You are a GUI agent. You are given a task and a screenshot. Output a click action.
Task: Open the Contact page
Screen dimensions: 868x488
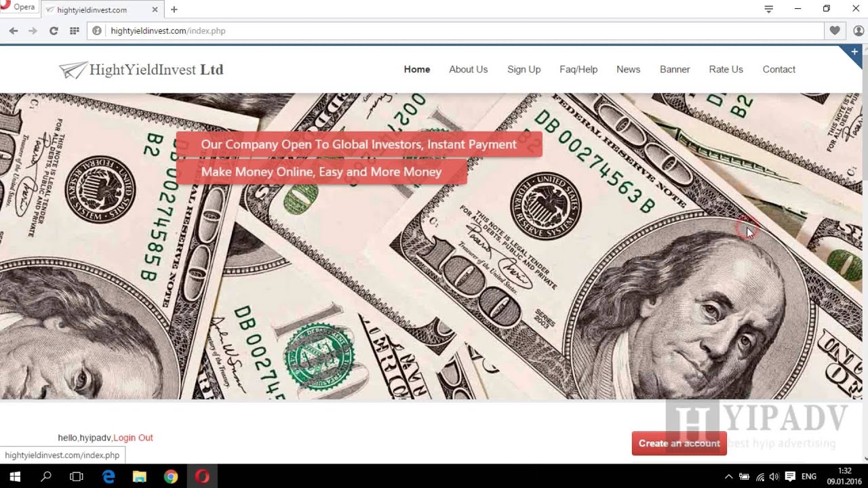tap(778, 69)
